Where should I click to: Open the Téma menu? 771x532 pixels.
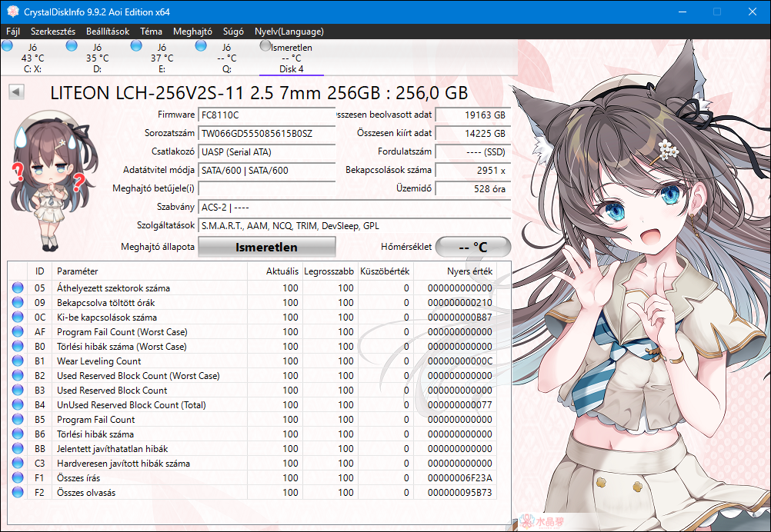click(x=151, y=32)
